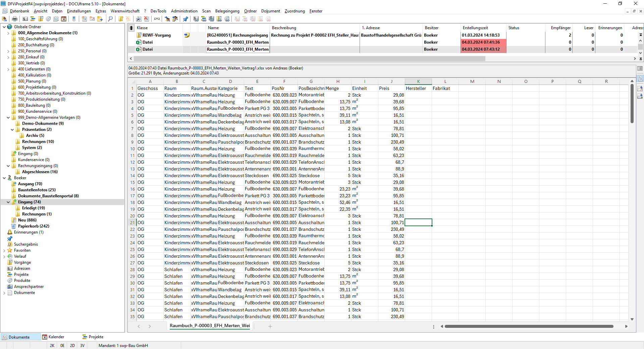Open the Baustellenfotos (25) folder

[x=37, y=190]
